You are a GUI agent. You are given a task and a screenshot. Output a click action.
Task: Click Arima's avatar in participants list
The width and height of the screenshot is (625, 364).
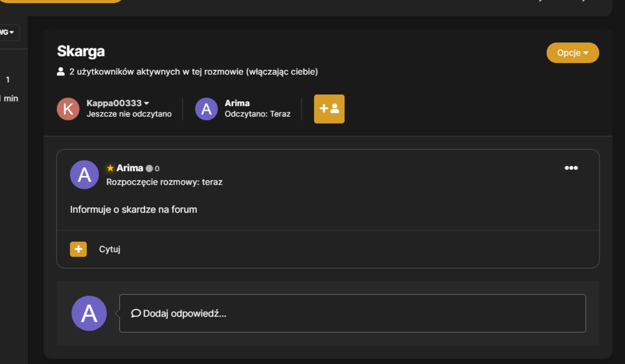click(x=206, y=109)
